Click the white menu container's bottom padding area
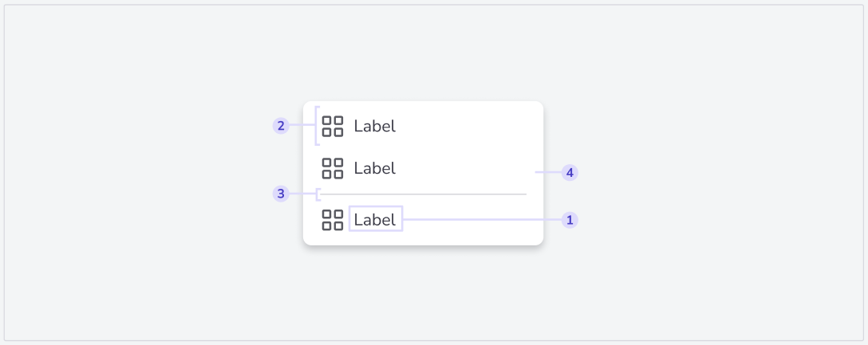The image size is (868, 345). tap(424, 239)
